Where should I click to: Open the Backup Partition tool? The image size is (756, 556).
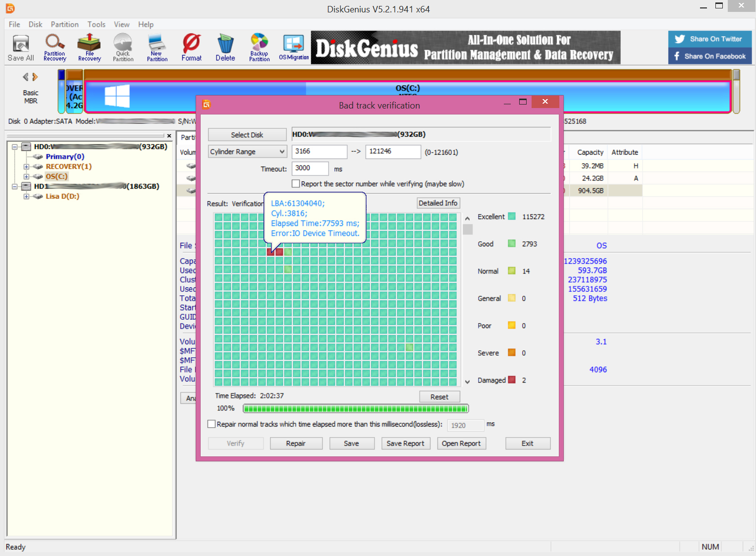point(259,48)
